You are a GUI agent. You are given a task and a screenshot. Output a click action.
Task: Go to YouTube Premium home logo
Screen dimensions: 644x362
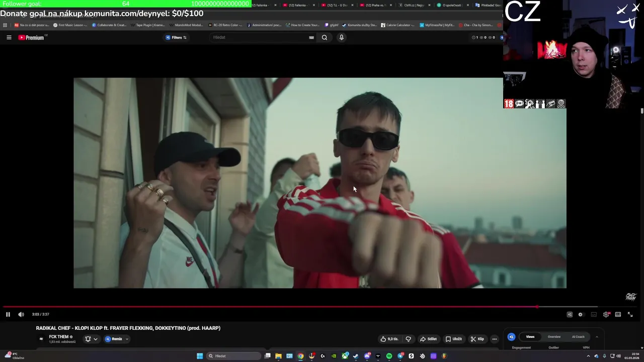32,37
